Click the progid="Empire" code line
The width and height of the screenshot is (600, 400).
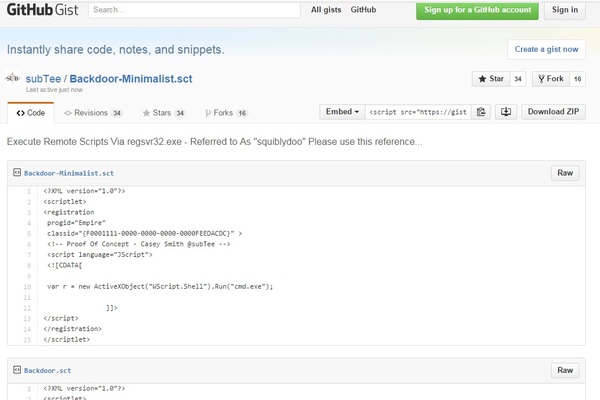point(76,223)
